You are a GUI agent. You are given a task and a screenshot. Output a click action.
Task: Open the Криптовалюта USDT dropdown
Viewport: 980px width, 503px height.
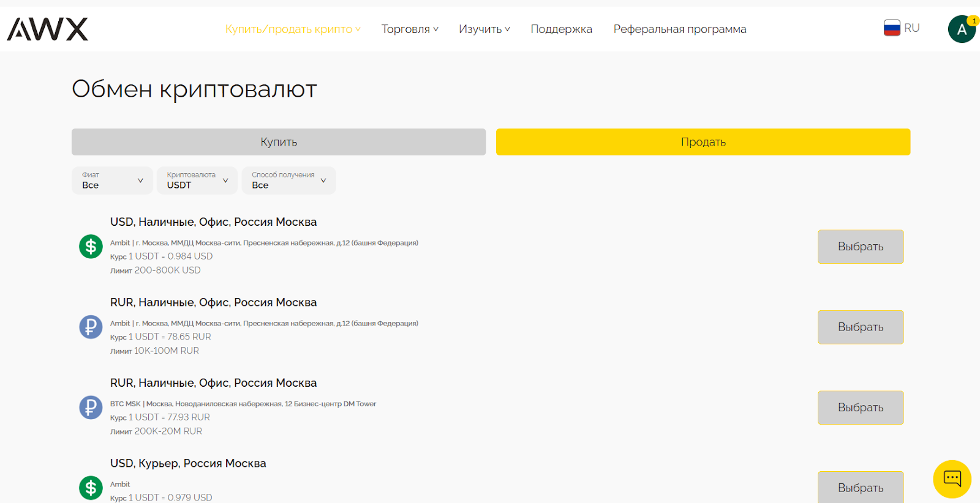pos(197,181)
